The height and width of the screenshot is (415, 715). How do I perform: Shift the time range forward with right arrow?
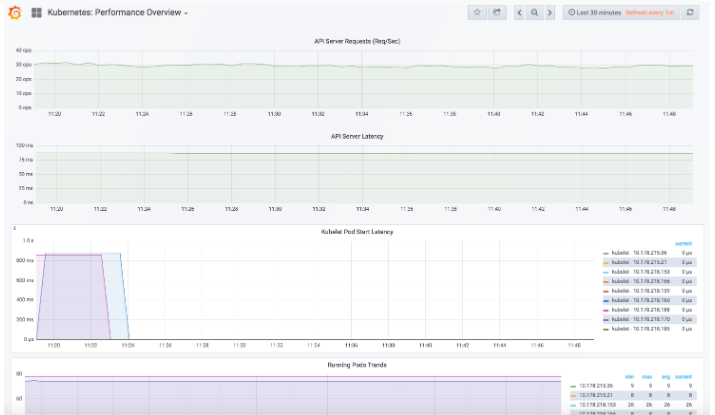(550, 12)
